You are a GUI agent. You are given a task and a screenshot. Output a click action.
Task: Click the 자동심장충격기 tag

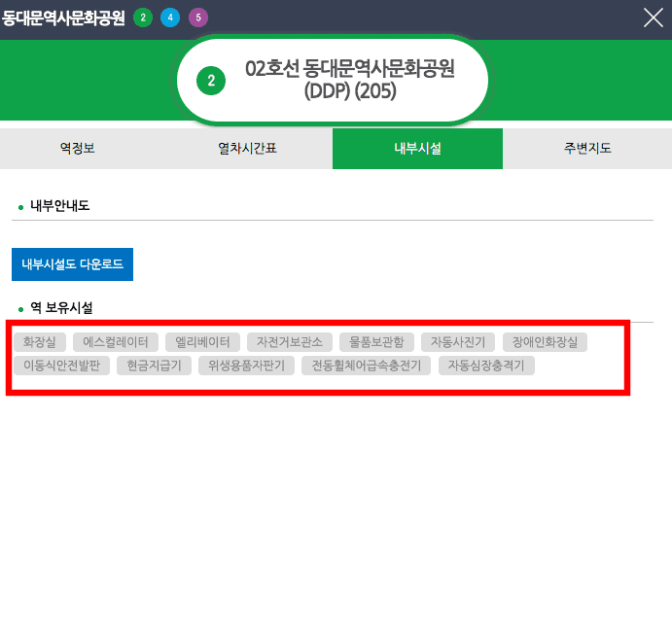click(x=486, y=366)
